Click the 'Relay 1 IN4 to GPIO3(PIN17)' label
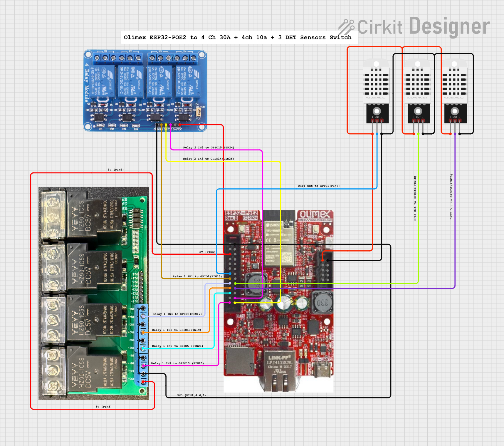Viewport: 504px width, 446px height. click(x=177, y=314)
